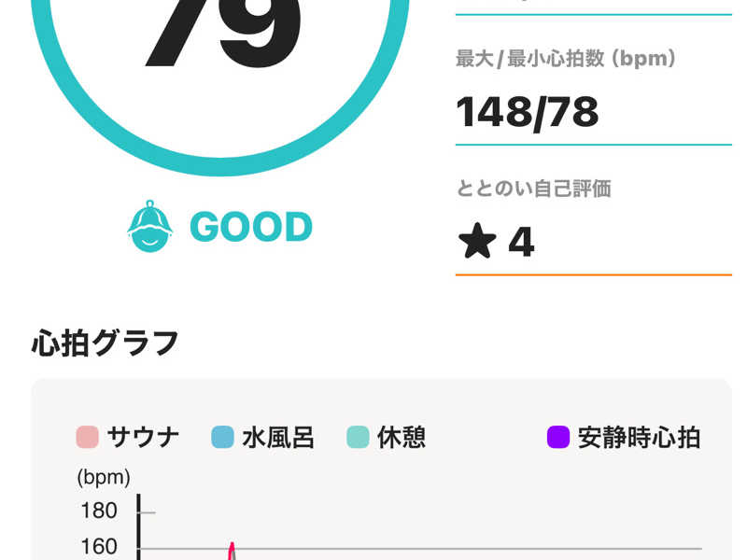Viewport: 747px width, 560px height.
Task: Toggle the 休憩 legend label
Action: [402, 437]
